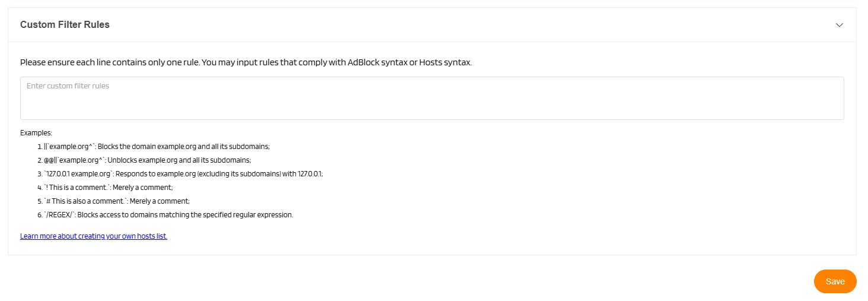
Task: Collapse the Custom Filter Rules panel chevron
Action: 839,25
